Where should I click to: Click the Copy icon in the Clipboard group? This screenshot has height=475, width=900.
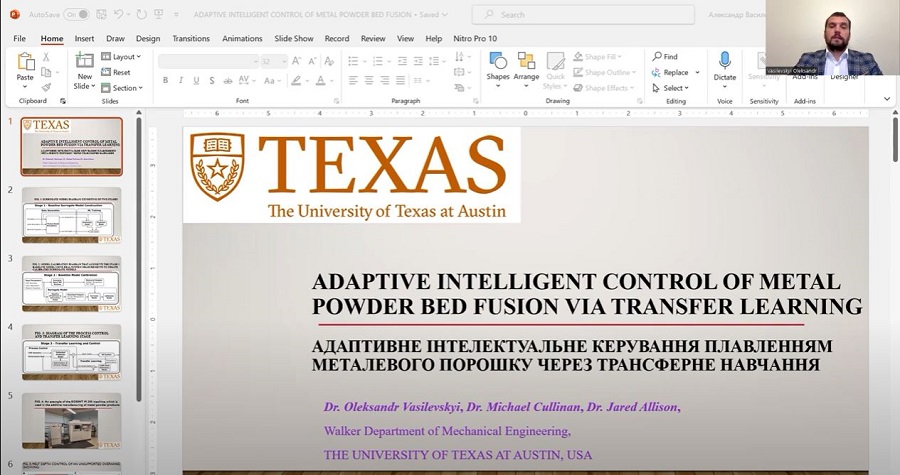coord(46,72)
